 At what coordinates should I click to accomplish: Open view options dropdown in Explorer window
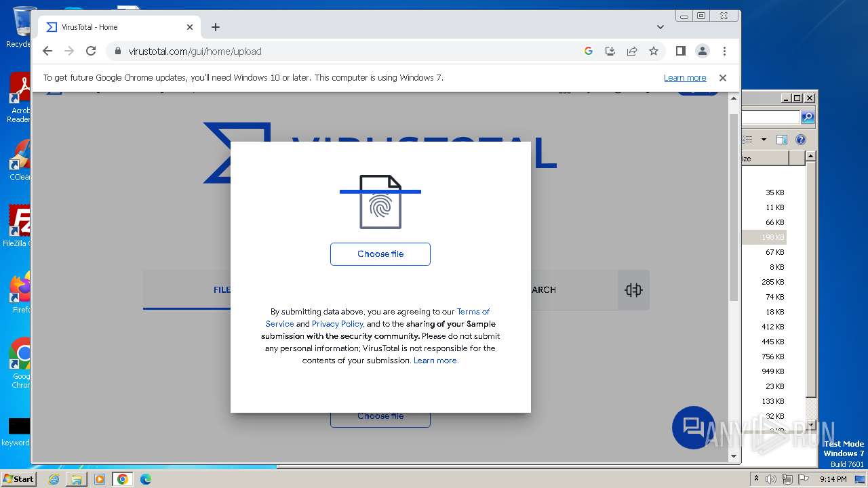coord(764,140)
